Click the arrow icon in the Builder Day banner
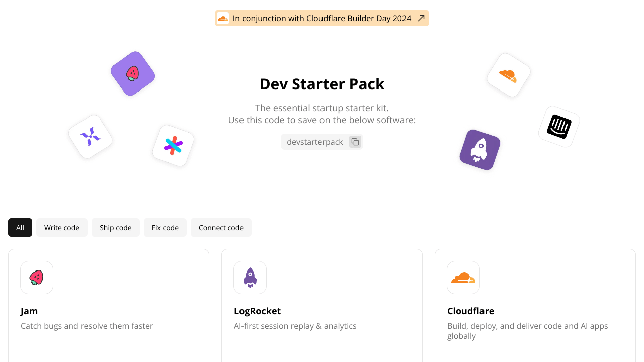Viewport: 644px width, 362px height. click(421, 18)
